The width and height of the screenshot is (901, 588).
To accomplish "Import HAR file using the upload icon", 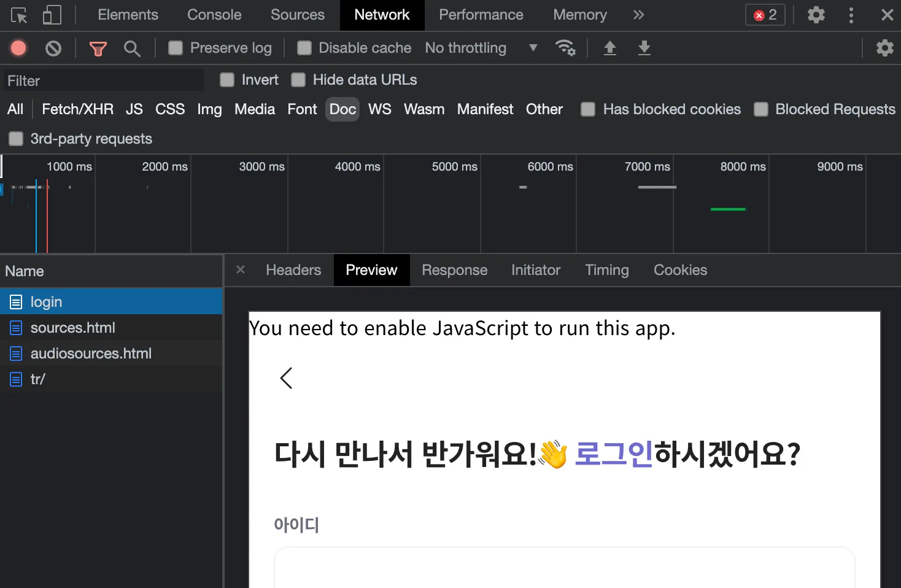I will (x=609, y=48).
